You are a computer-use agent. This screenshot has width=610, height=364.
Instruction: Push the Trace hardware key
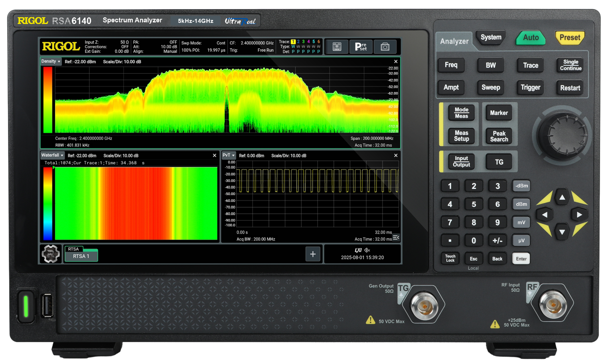coord(531,65)
